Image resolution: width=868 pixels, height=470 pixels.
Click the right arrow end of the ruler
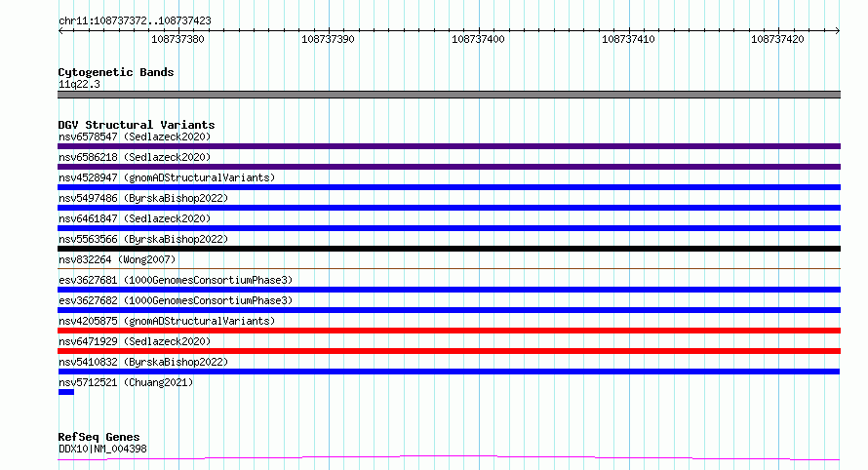click(838, 30)
